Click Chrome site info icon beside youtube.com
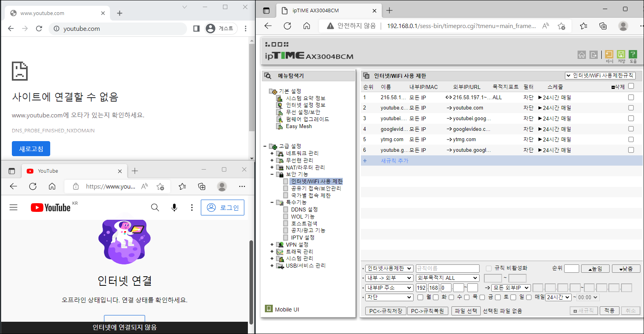 coord(57,28)
